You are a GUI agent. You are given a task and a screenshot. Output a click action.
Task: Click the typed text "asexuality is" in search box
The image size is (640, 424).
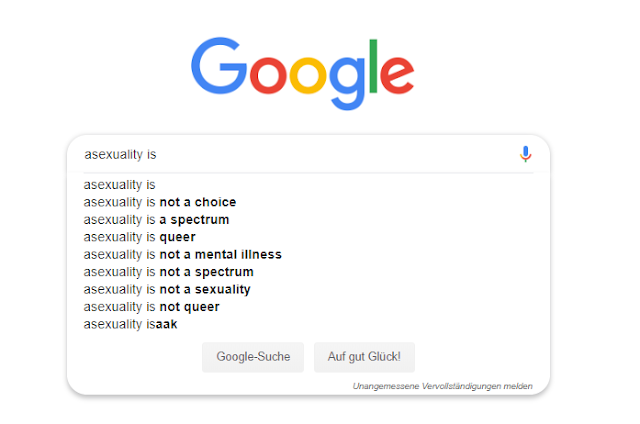click(120, 155)
